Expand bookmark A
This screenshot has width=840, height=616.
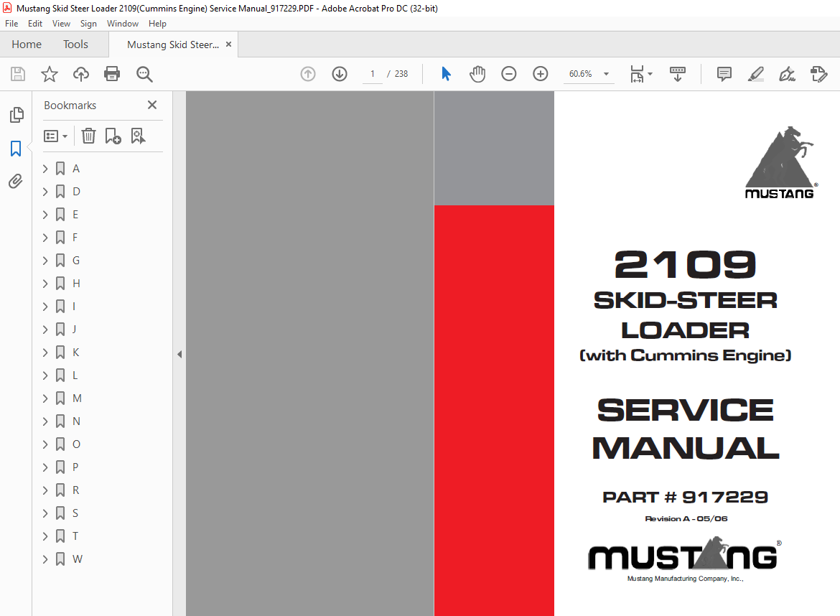pyautogui.click(x=45, y=169)
